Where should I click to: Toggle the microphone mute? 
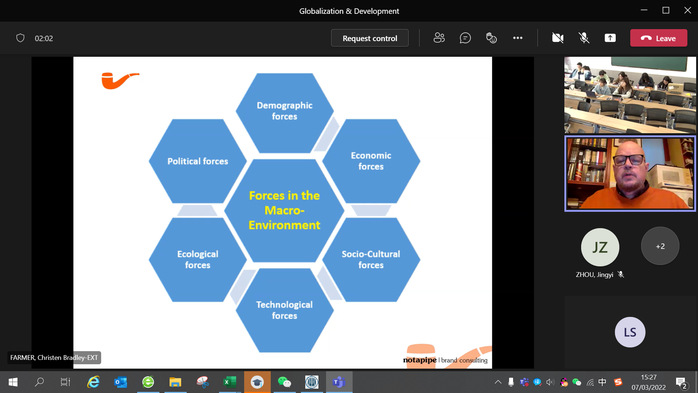tap(584, 38)
